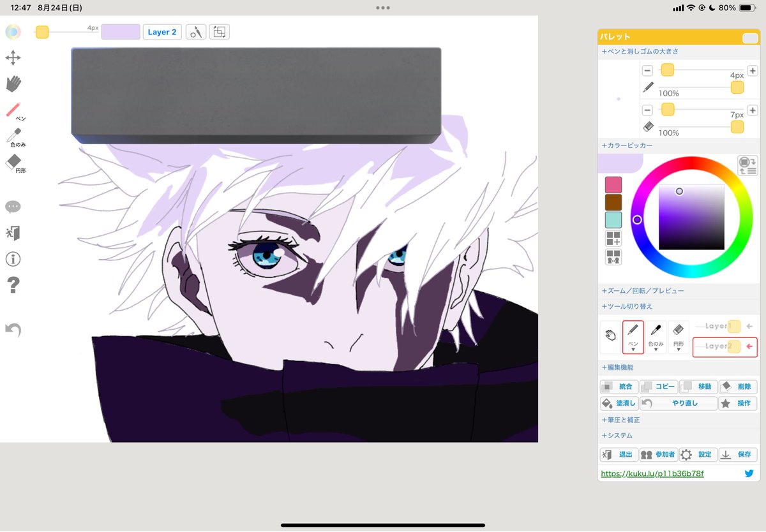Click the color picker display mode switch icon
Image resolution: width=766 pixels, height=532 pixels.
(x=747, y=165)
